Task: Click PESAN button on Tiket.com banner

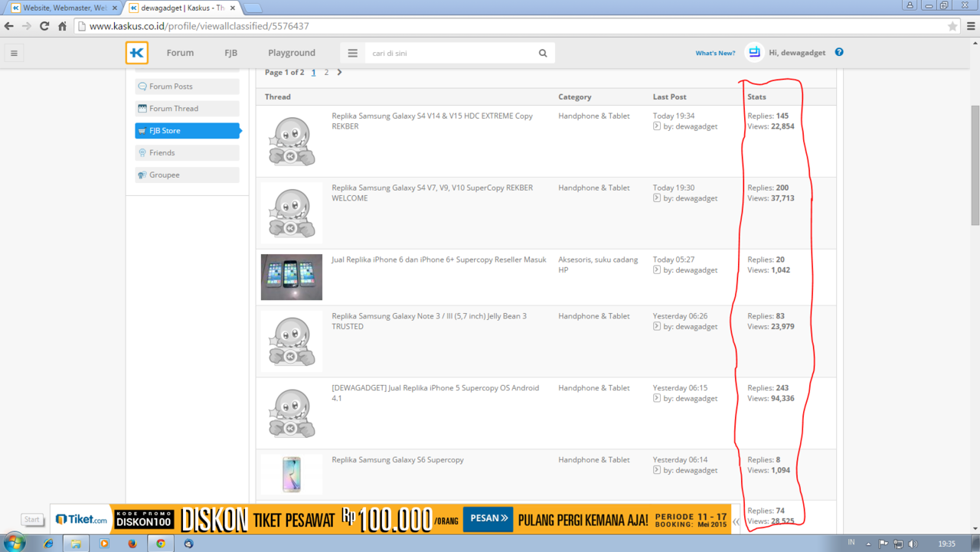Action: click(x=488, y=518)
